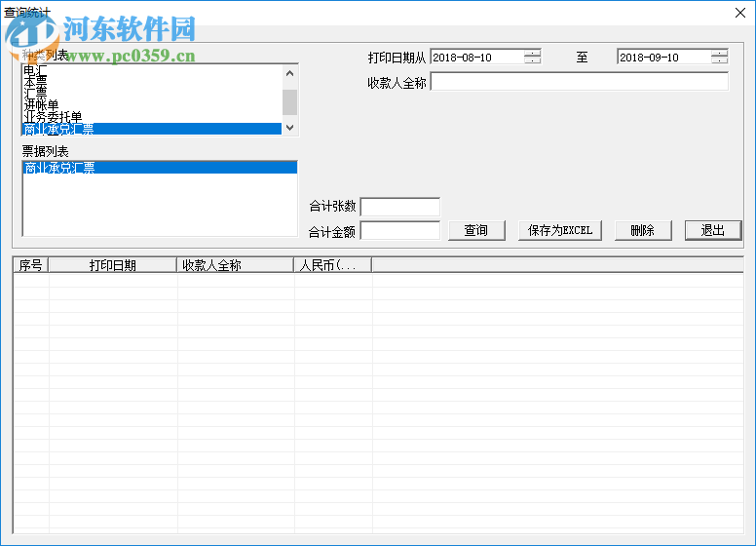Focus the 收款人全称 input box
This screenshot has height=546, width=756.
click(580, 82)
